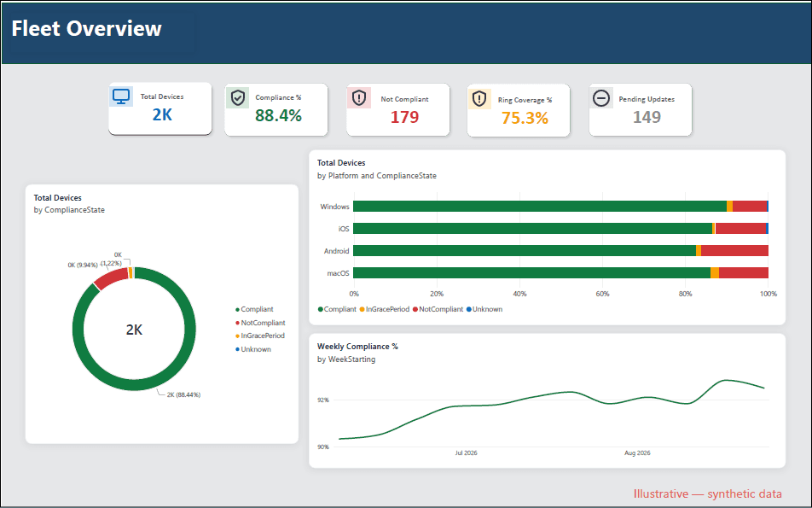The height and width of the screenshot is (508, 812).
Task: Select the green Compliant segment of macOS bar
Action: [532, 273]
